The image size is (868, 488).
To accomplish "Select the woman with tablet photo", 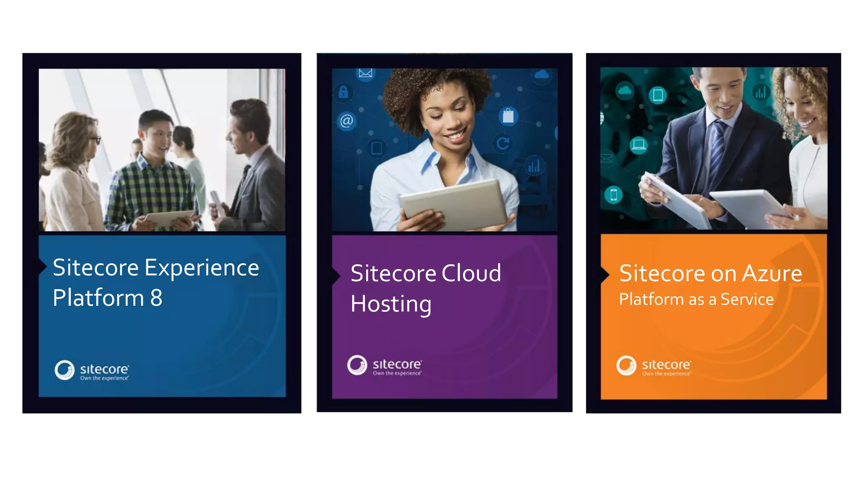I will (445, 150).
